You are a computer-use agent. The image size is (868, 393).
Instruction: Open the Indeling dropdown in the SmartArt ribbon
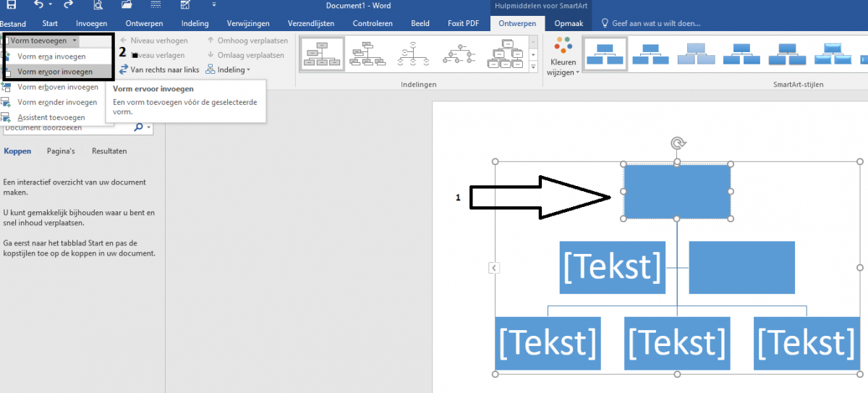pos(228,69)
